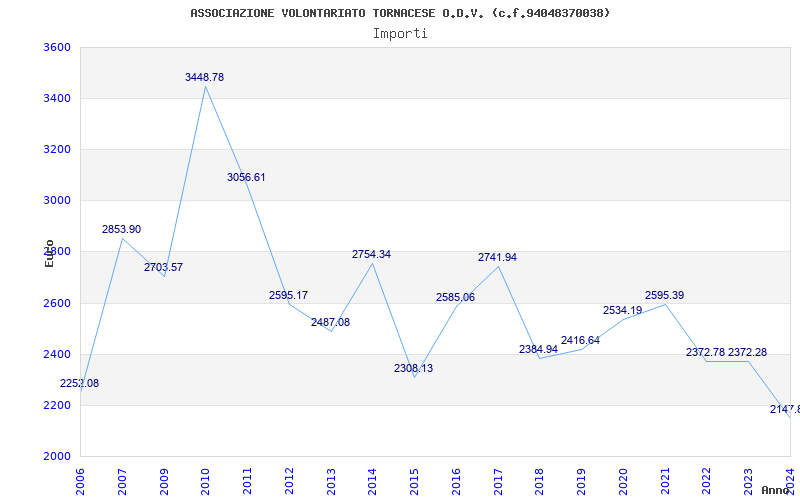Click the x-axis year 2022
This screenshot has height=500, width=800.
click(x=707, y=481)
